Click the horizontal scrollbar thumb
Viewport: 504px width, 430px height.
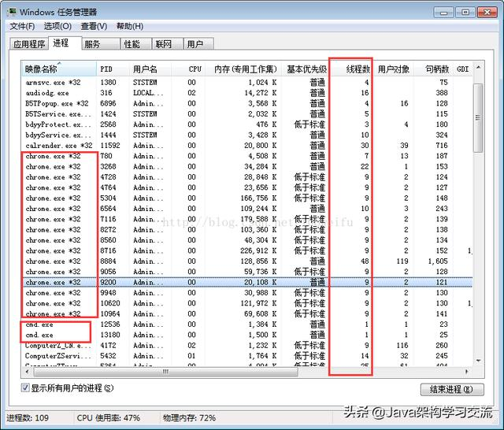(x=165, y=372)
